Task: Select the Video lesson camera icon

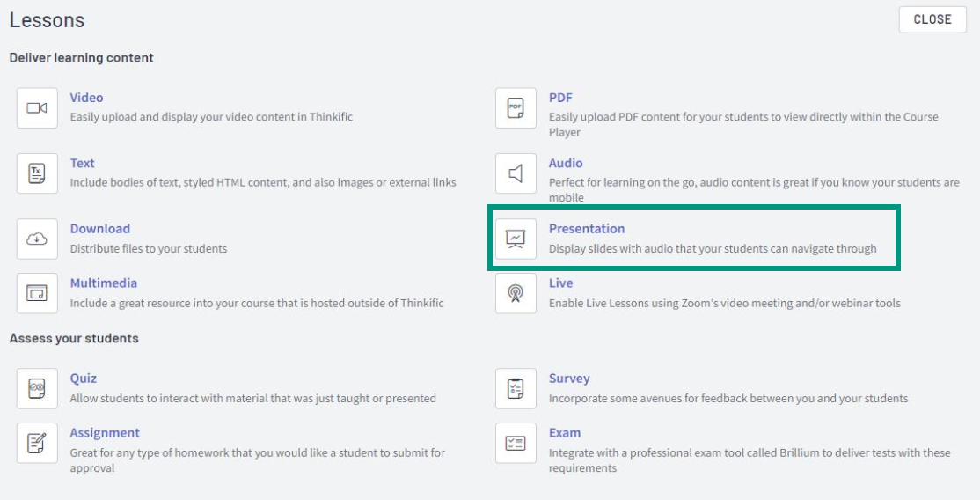Action: tap(37, 108)
